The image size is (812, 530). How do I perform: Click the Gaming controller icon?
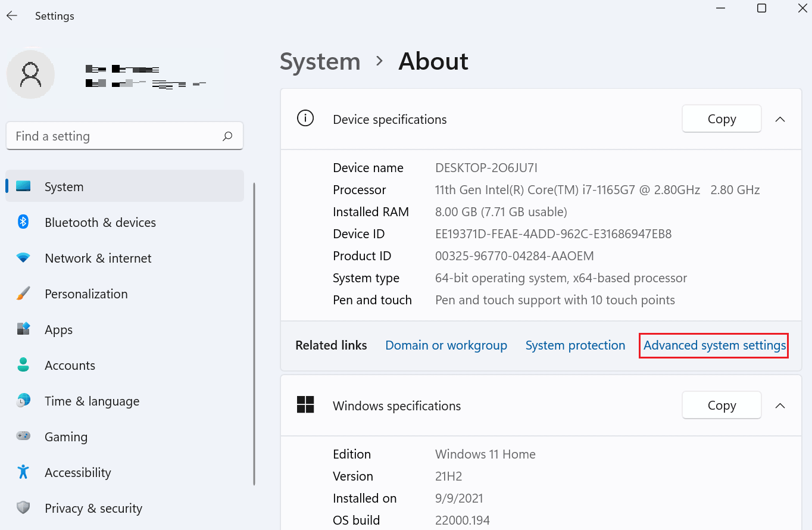(x=23, y=436)
